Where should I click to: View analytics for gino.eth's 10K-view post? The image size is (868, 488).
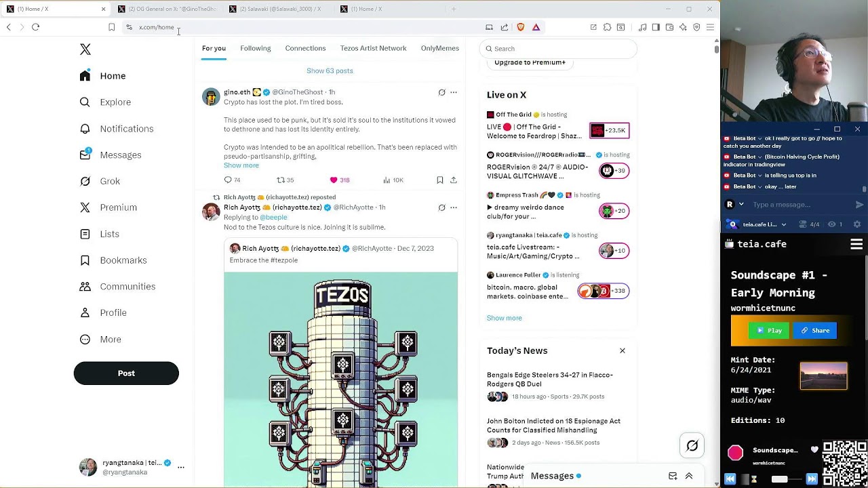(x=393, y=180)
